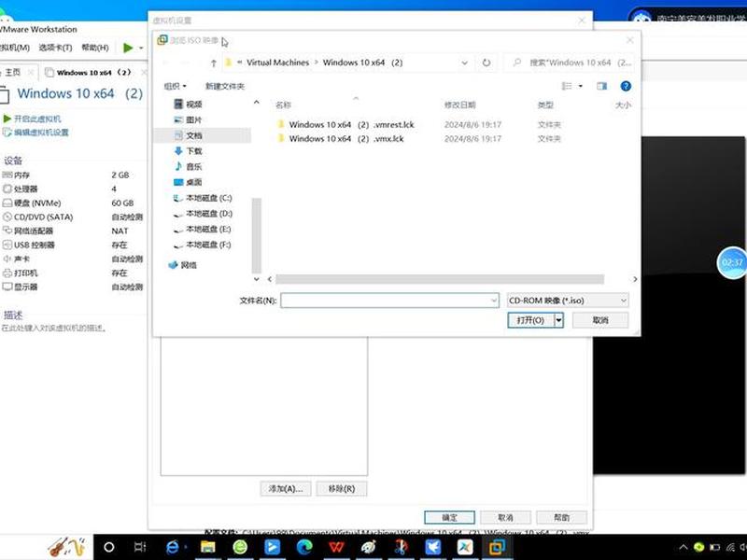The height and width of the screenshot is (560, 747).
Task: Change the view layout icon
Action: click(x=567, y=86)
